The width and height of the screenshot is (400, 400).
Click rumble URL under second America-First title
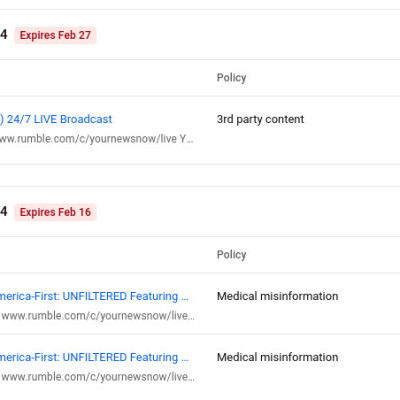(x=98, y=377)
